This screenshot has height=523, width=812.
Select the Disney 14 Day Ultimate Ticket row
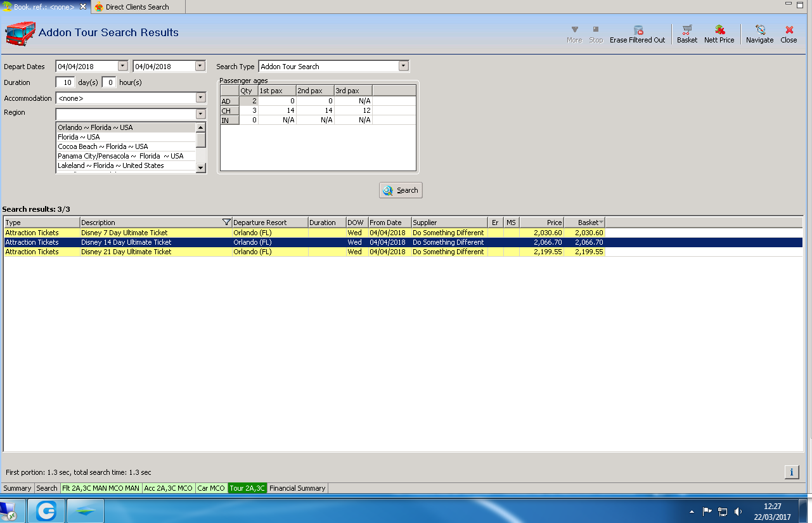(x=403, y=242)
